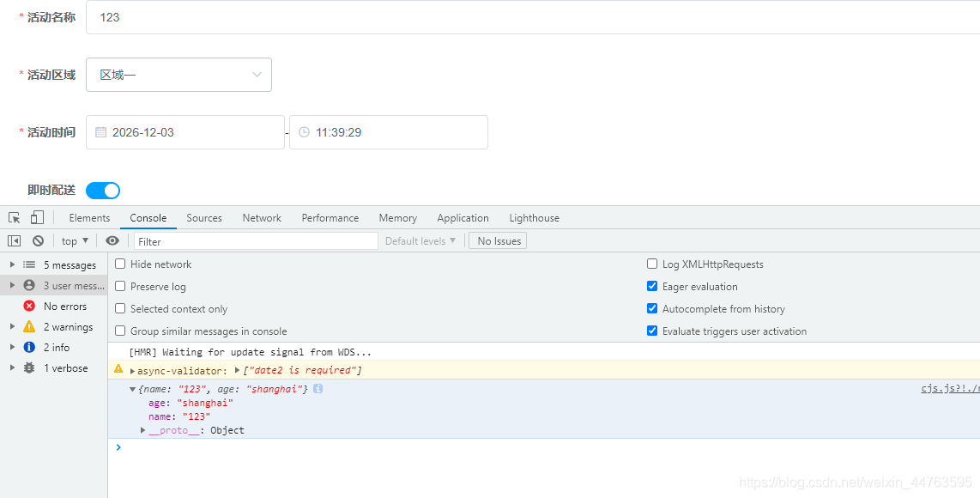Expand the async-validator warning arrow
980x498 pixels.
coord(132,370)
